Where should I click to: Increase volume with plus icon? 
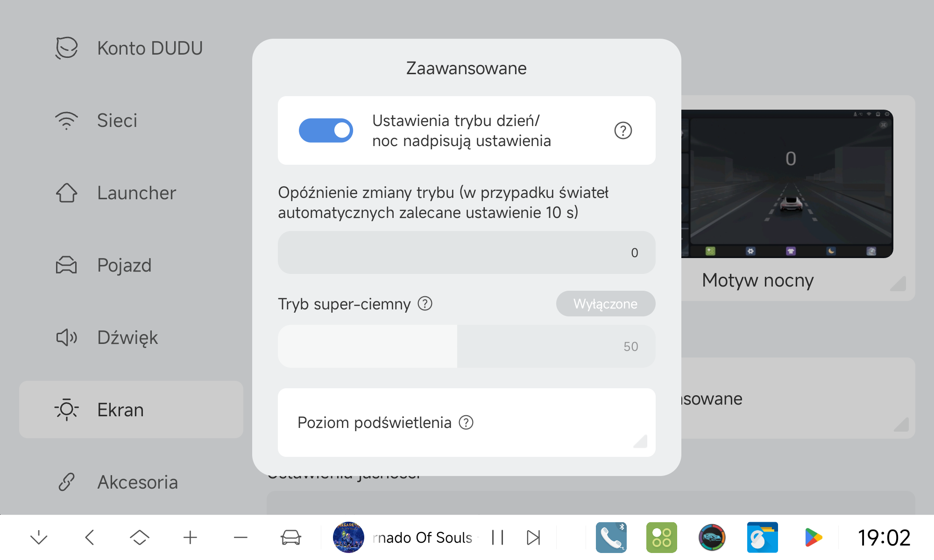(190, 538)
